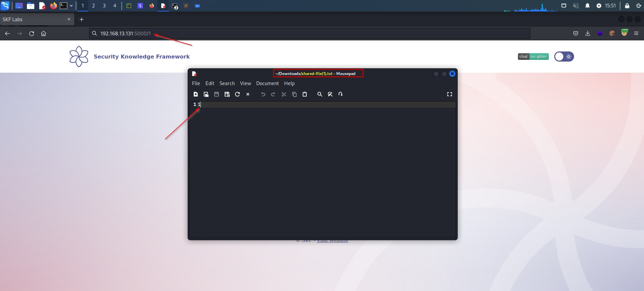Open the Firefox hamburger application menu

[x=636, y=33]
